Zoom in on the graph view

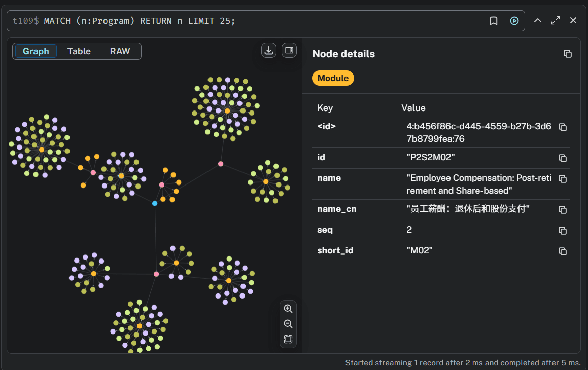[x=288, y=308]
